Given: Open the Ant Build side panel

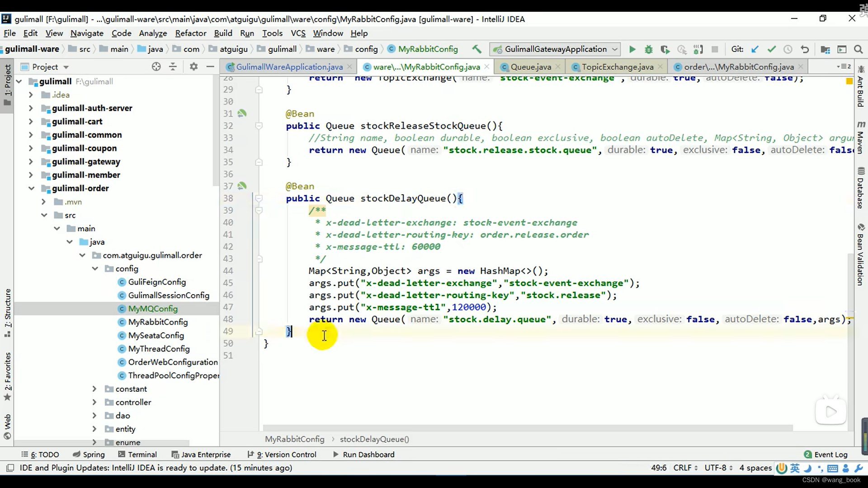Looking at the screenshot, I should (x=861, y=86).
